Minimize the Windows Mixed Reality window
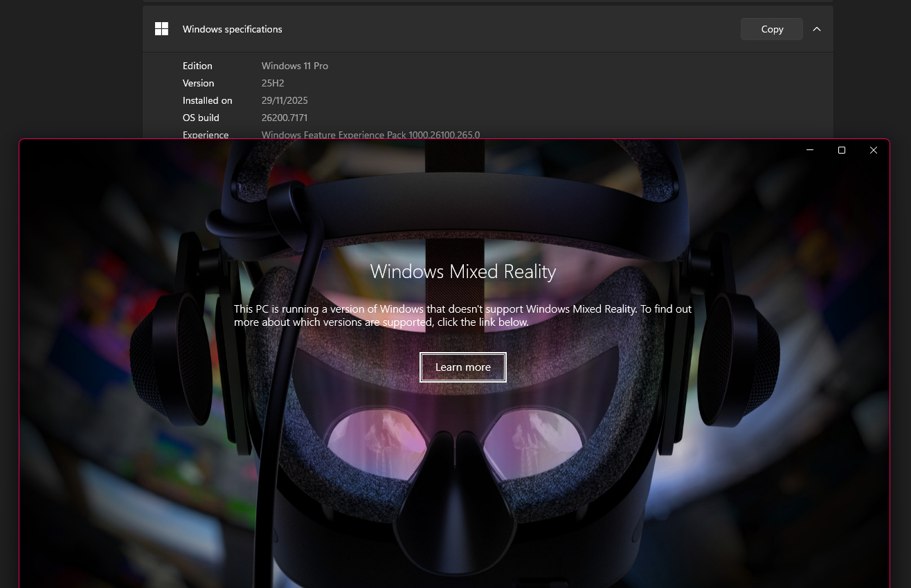The width and height of the screenshot is (911, 588). [810, 150]
